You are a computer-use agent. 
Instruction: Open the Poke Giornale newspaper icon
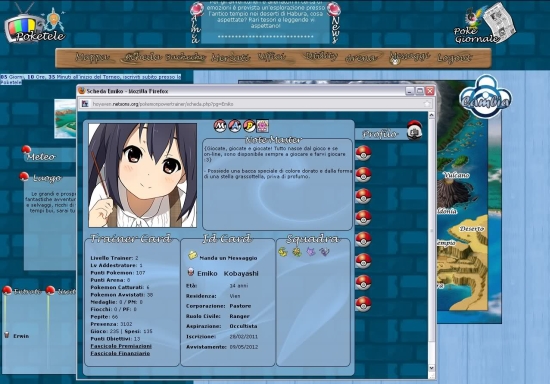pyautogui.click(x=485, y=23)
